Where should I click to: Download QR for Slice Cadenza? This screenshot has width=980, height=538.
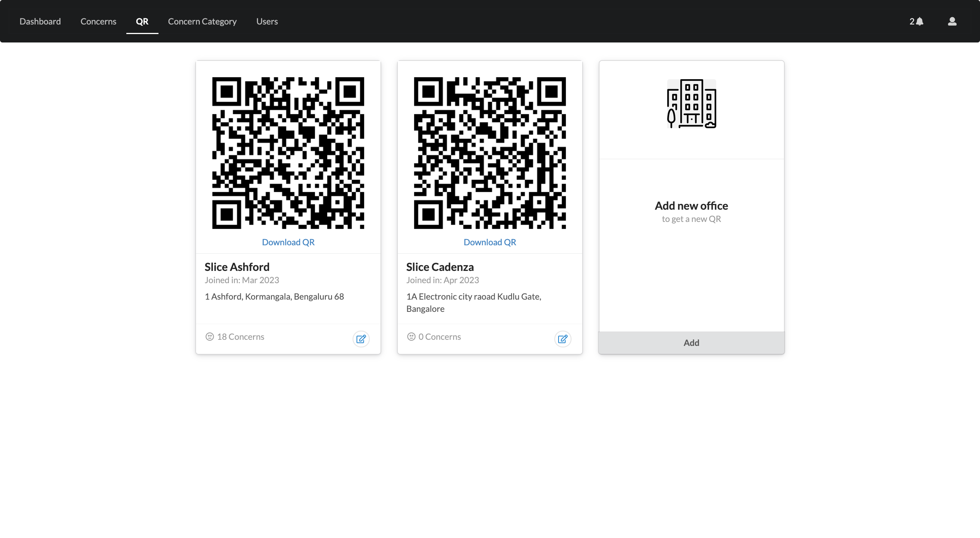490,242
